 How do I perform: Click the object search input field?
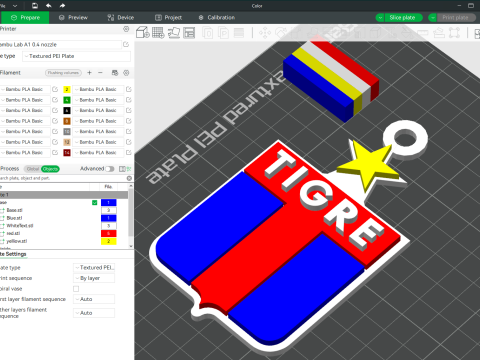(x=63, y=178)
